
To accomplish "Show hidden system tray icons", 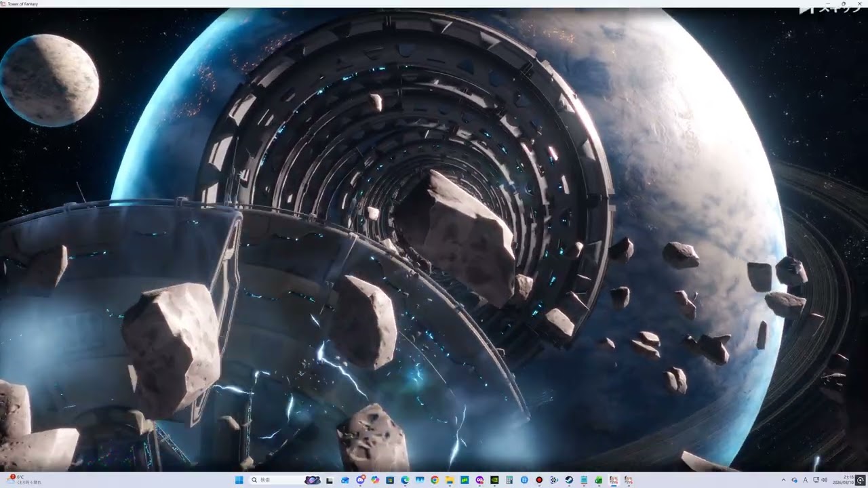I will tap(784, 480).
